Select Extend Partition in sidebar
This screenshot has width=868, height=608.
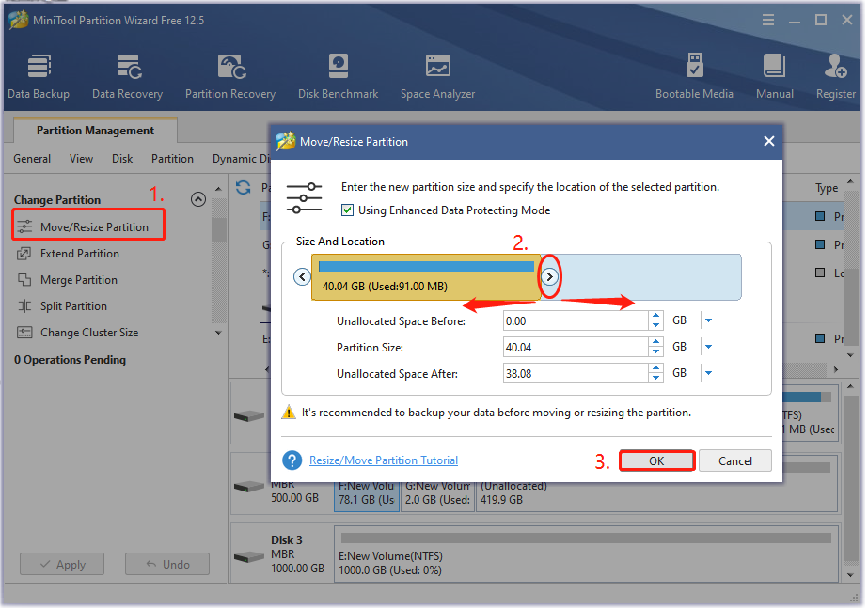pos(80,254)
